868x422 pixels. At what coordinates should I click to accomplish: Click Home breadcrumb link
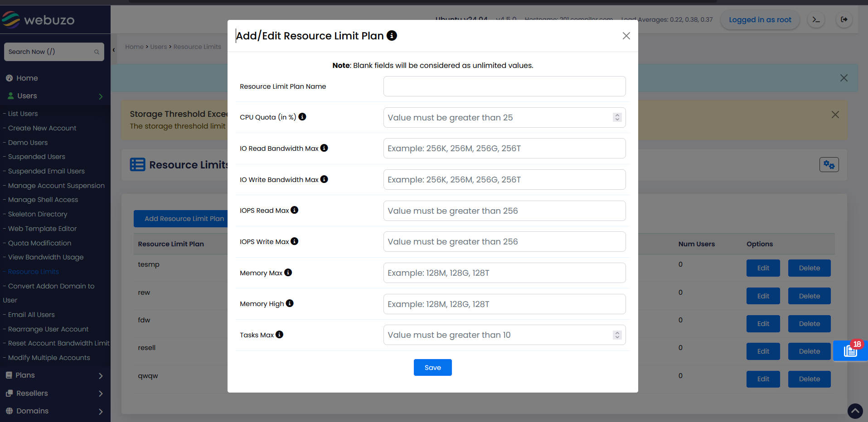point(134,47)
